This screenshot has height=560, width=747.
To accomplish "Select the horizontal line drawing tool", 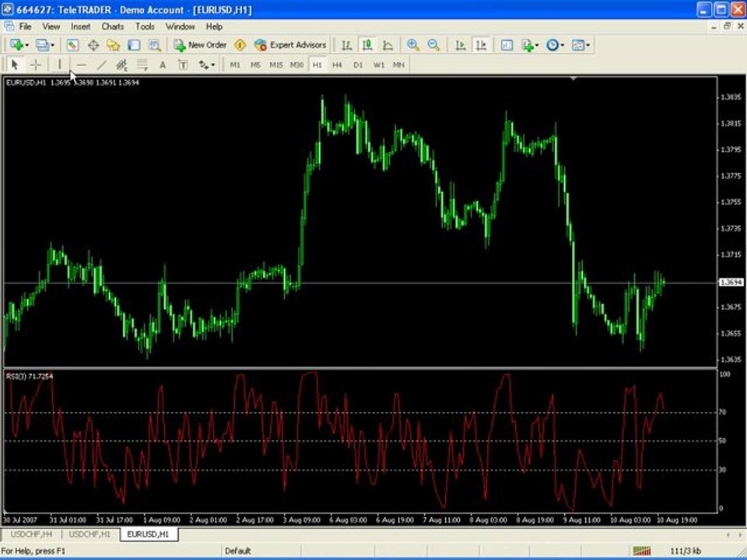I will point(82,65).
